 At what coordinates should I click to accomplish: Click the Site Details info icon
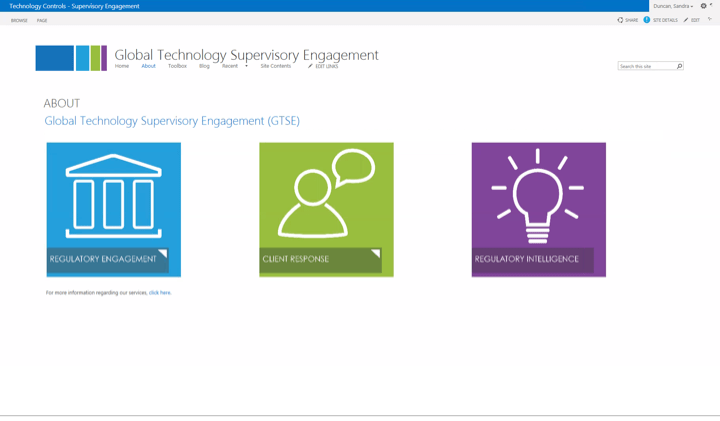pyautogui.click(x=647, y=20)
